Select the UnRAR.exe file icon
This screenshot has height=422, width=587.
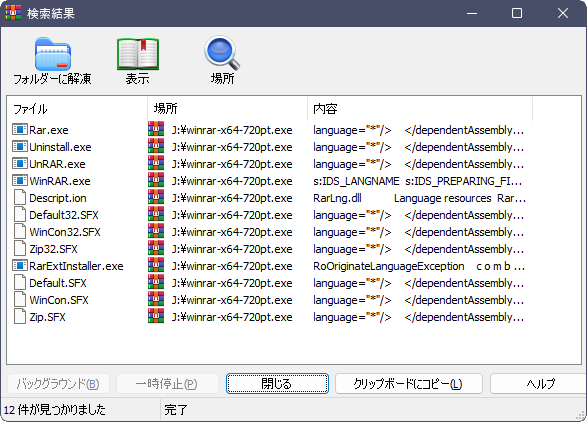(20, 164)
